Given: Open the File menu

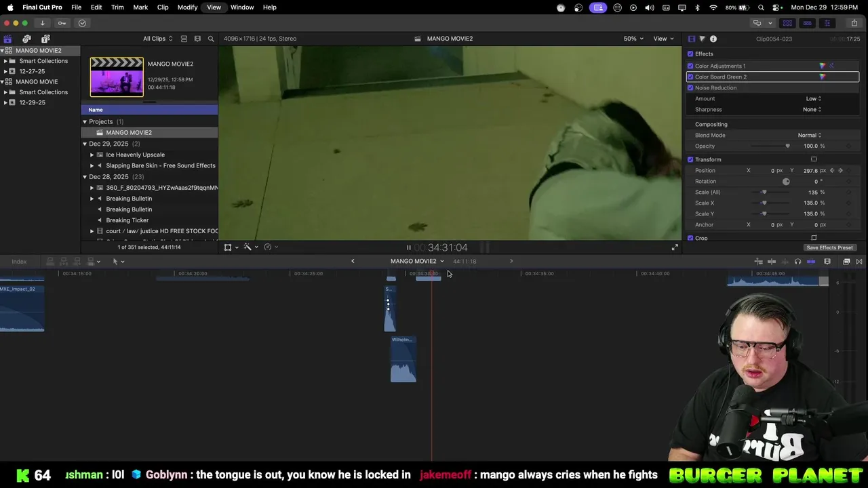Looking at the screenshot, I should [77, 7].
